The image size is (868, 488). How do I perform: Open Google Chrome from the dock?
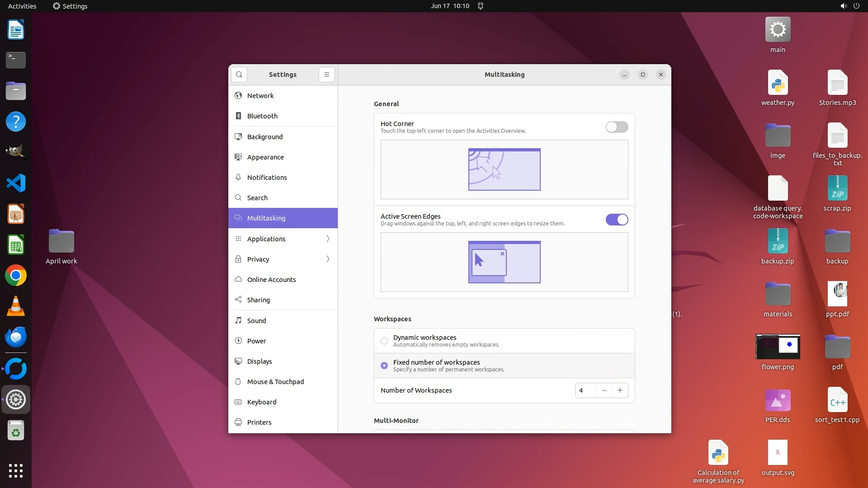coord(16,276)
